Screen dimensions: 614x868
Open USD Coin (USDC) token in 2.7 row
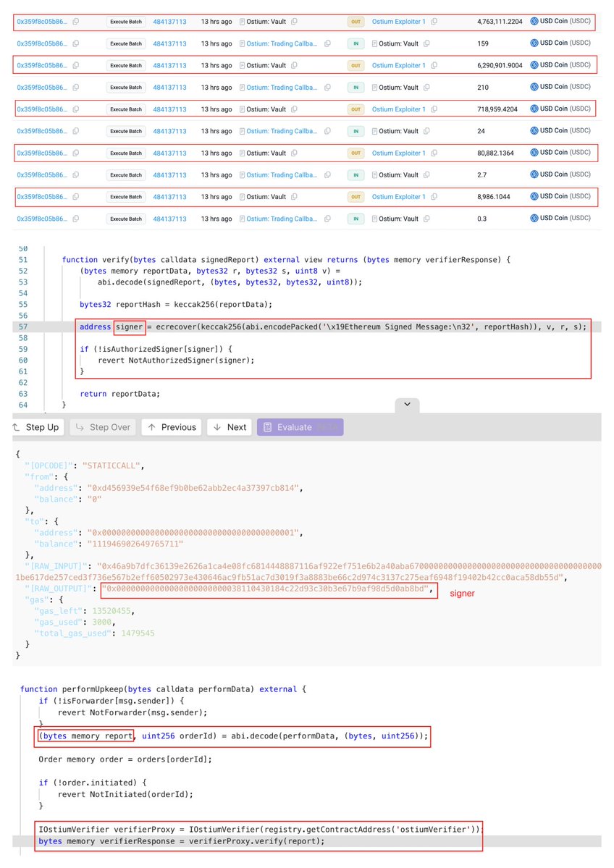click(565, 174)
